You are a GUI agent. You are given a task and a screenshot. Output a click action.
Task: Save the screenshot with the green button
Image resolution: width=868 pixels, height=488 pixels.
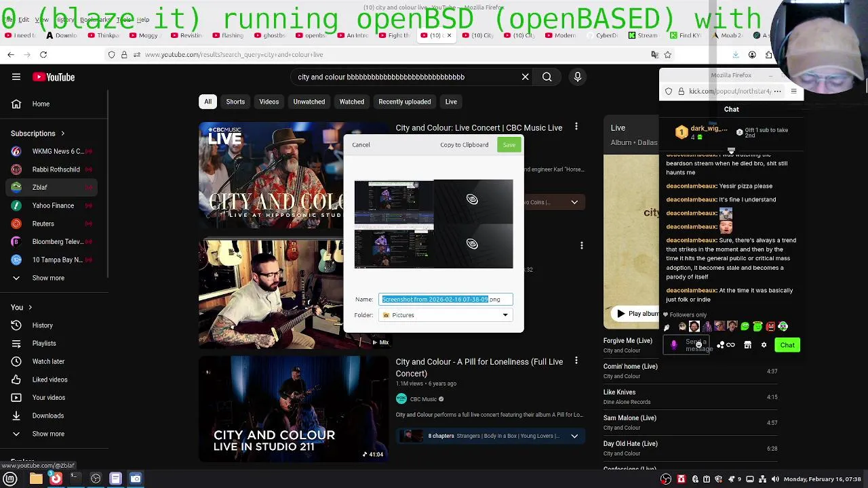point(509,144)
